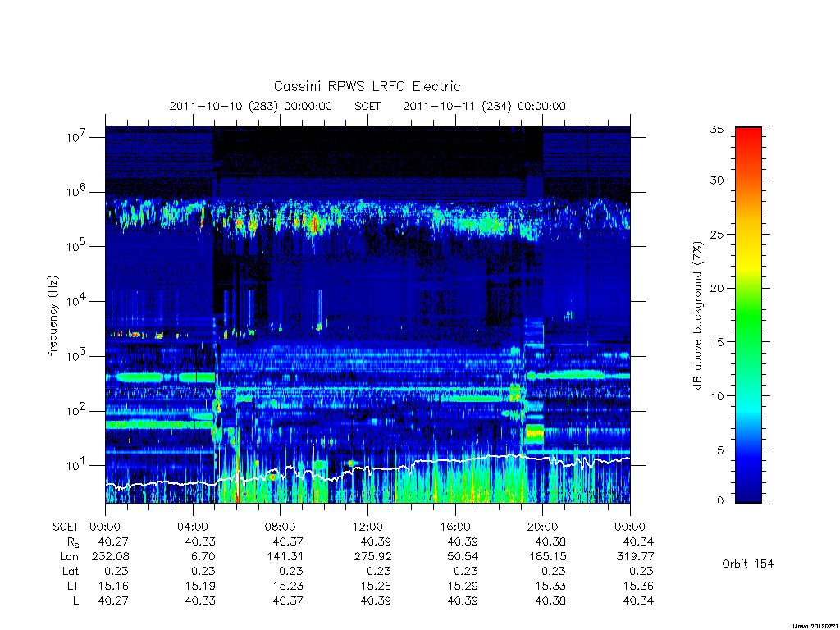The width and height of the screenshot is (840, 630).
Task: Click the "SCET" row label below the plot
Action: (66, 527)
